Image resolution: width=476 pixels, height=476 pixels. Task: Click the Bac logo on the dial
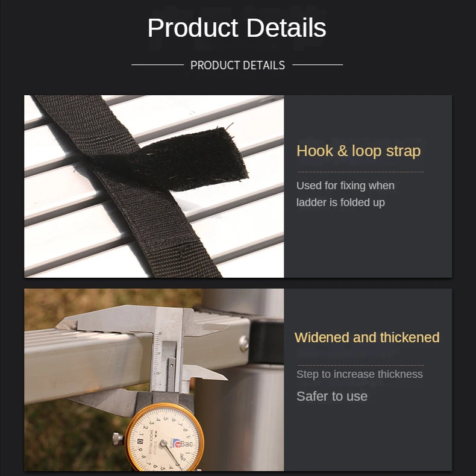183,443
